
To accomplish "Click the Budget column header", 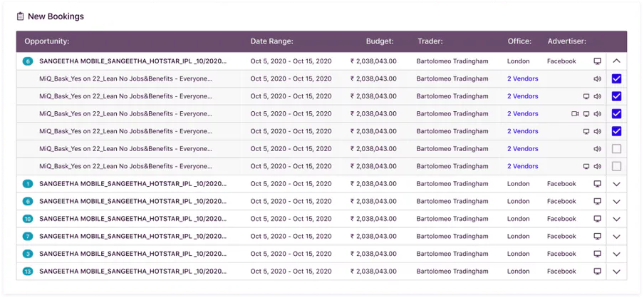I will coord(380,41).
